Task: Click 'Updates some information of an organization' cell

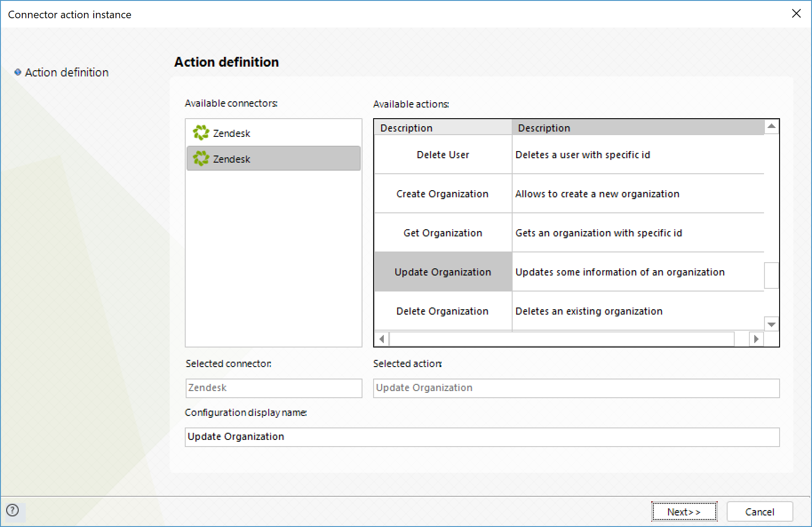Action: (x=638, y=272)
